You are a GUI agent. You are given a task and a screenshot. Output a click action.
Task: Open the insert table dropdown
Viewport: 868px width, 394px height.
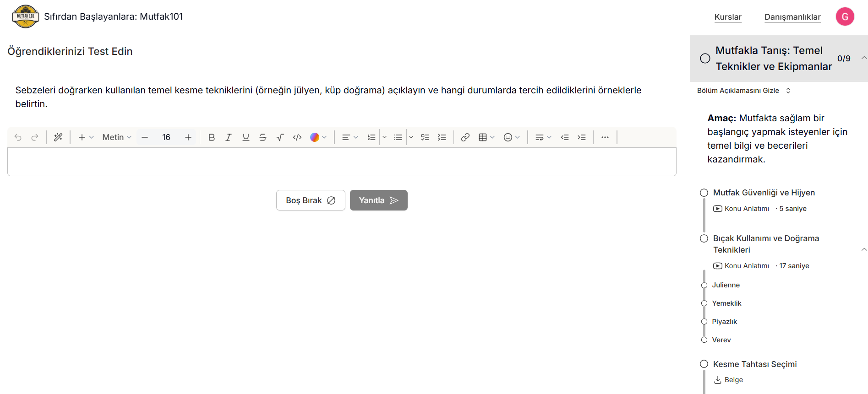tap(486, 137)
